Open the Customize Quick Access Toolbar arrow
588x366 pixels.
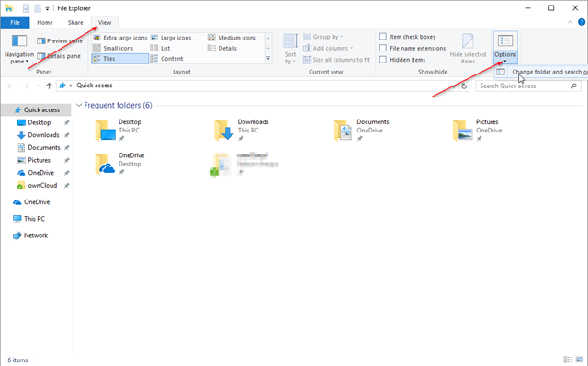tap(47, 8)
